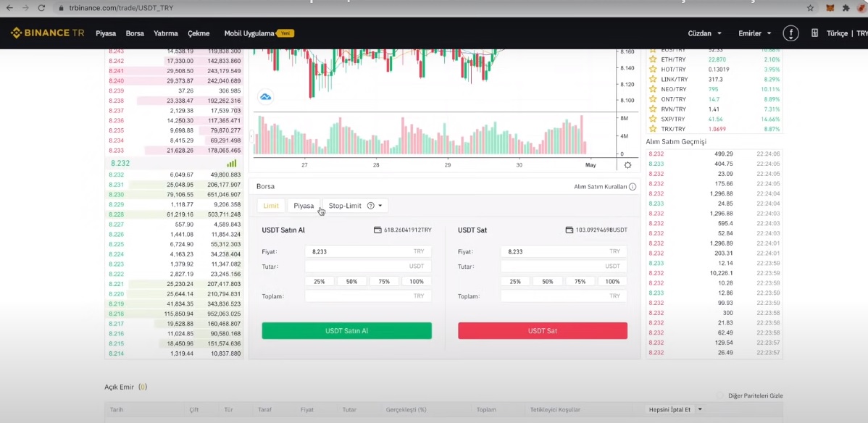Open the Piyasa navigation menu item
Viewport: 868px width, 423px height.
(x=106, y=33)
